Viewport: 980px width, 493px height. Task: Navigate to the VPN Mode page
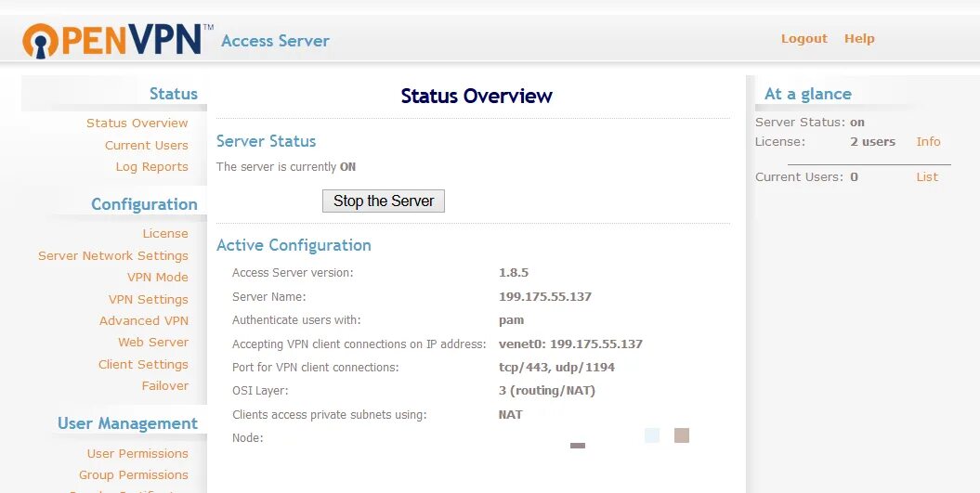click(x=158, y=277)
